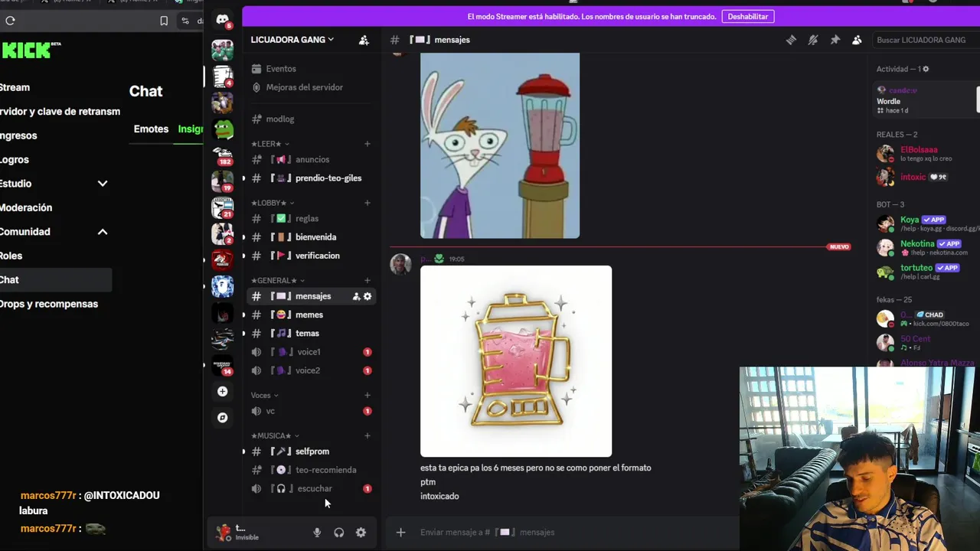
Task: Collapse the LEER category
Action: pos(269,144)
